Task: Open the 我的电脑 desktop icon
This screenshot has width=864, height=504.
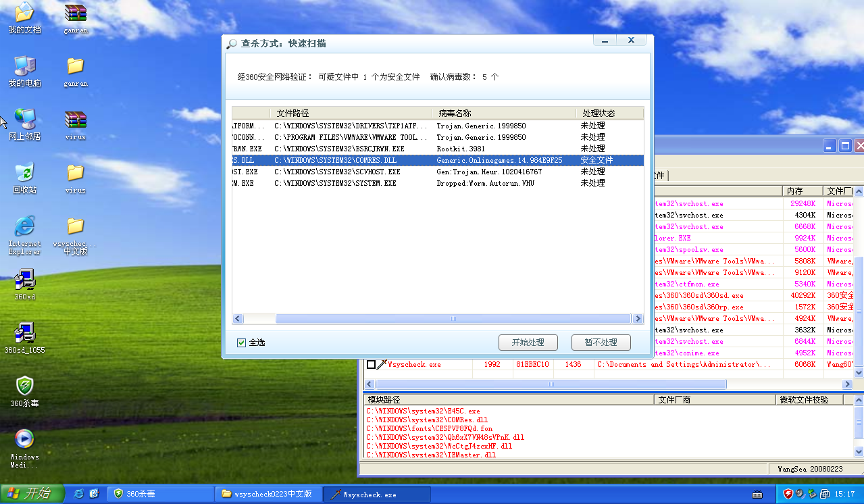Action: pos(24,72)
